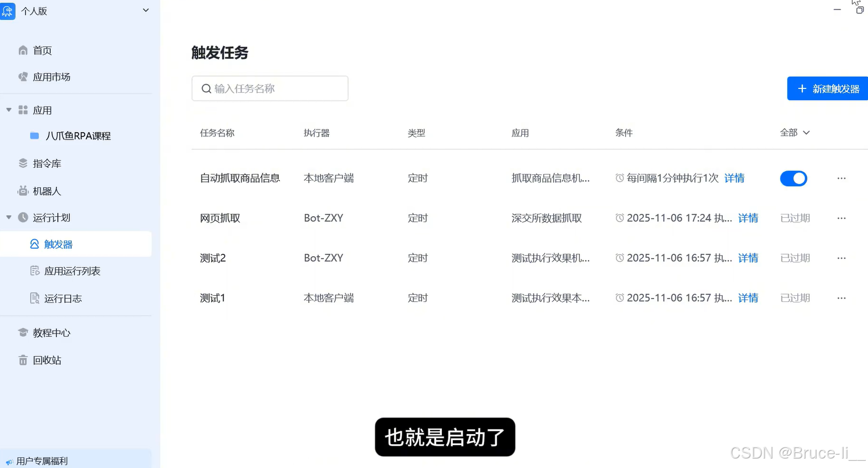868x468 pixels.
Task: Click 条件 column header
Action: coord(624,133)
